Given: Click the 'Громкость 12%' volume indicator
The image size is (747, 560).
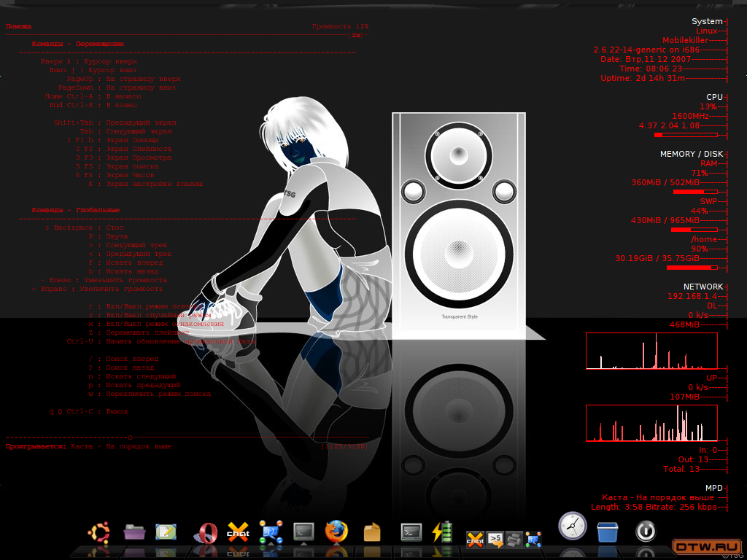Looking at the screenshot, I should click(340, 26).
